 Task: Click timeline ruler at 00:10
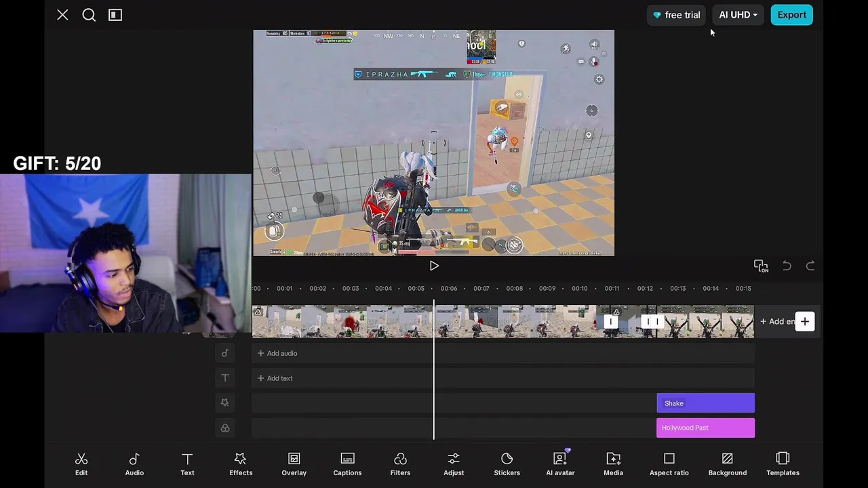click(x=580, y=289)
